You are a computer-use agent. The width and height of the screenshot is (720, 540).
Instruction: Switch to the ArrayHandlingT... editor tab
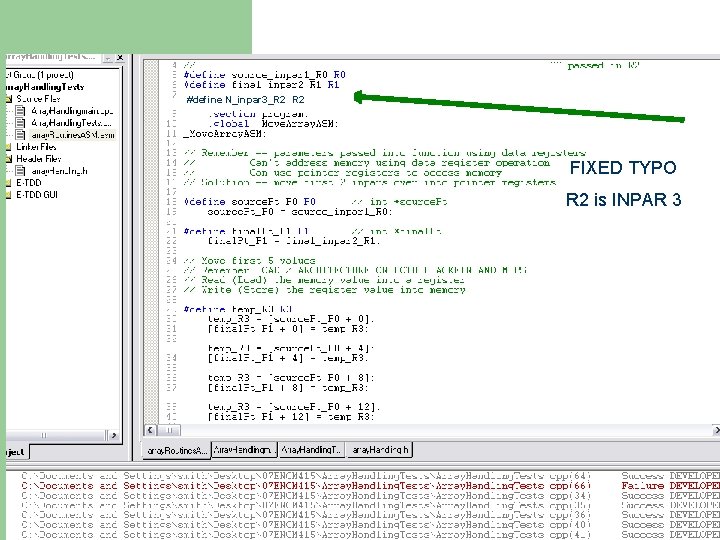(312, 450)
